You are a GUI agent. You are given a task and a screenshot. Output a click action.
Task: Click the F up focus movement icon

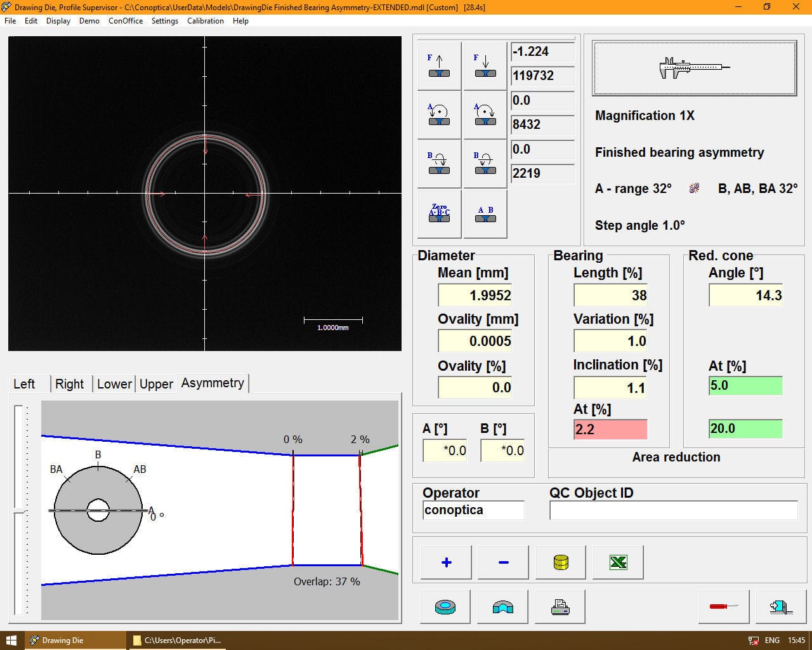(x=438, y=64)
